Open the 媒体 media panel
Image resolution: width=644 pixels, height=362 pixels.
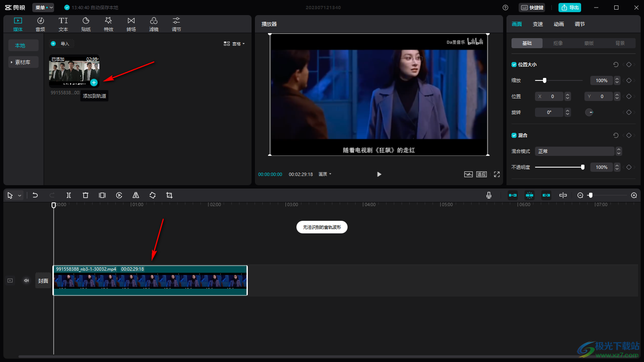pyautogui.click(x=18, y=24)
